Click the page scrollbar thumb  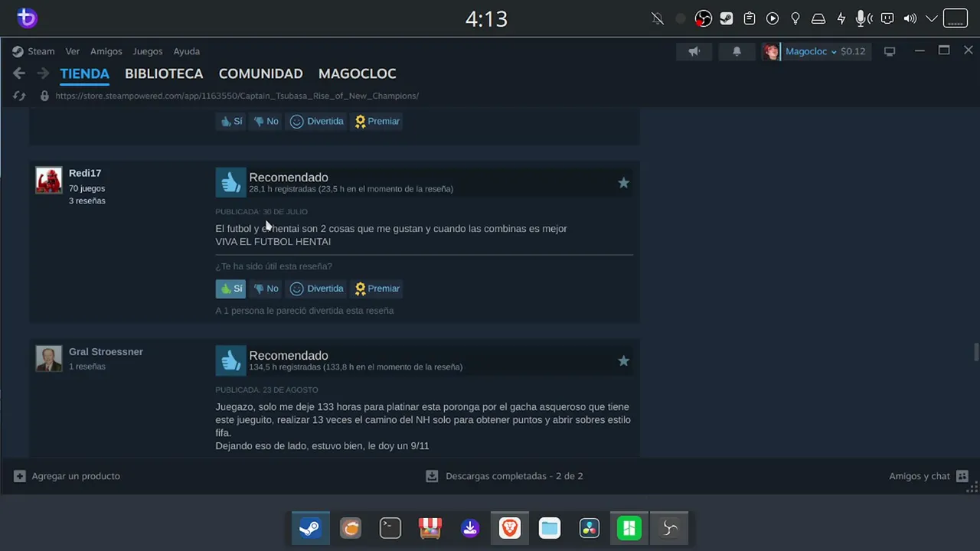[976, 352]
